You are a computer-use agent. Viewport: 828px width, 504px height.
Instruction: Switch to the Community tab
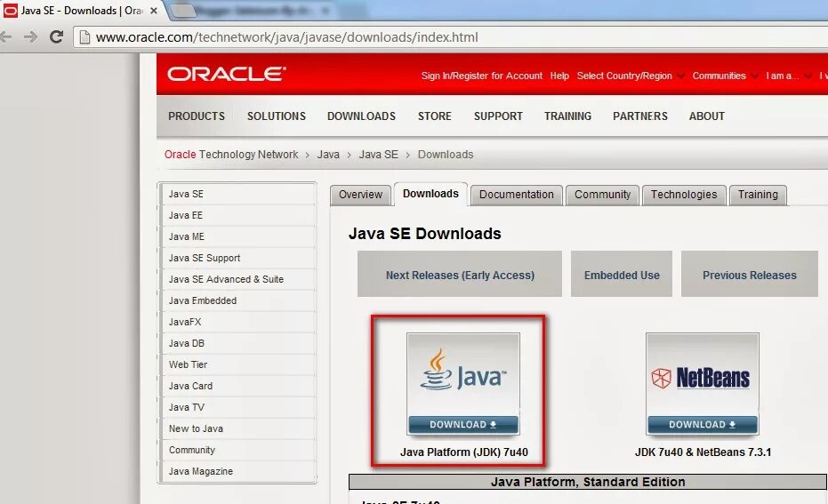pos(602,195)
